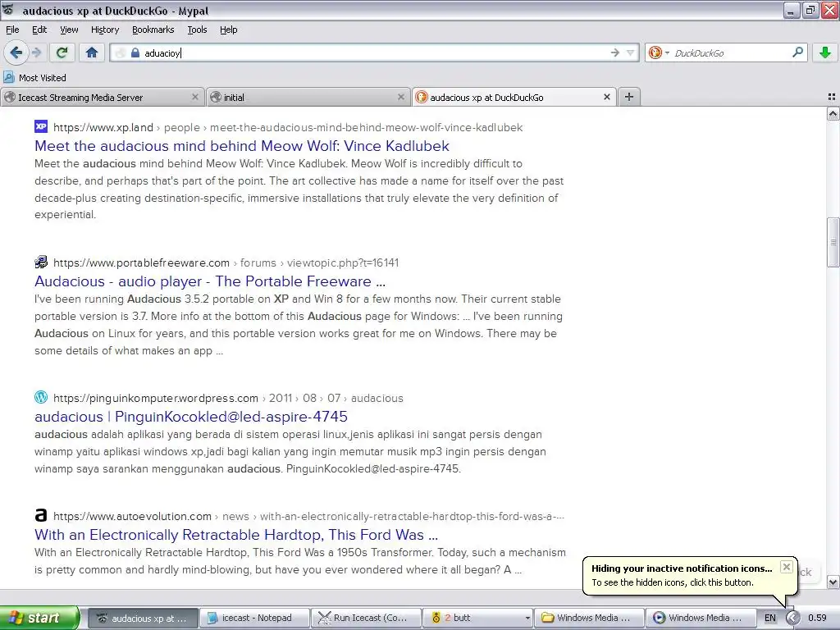The height and width of the screenshot is (630, 840).
Task: Show all tabs list button
Action: (x=832, y=97)
